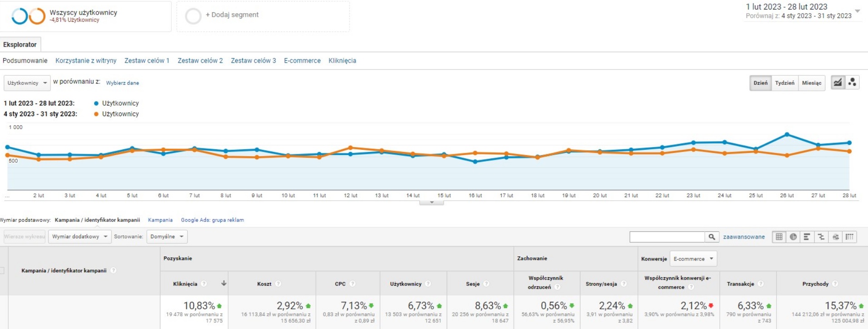Click the Wiersze wykresu button

pyautogui.click(x=25, y=236)
